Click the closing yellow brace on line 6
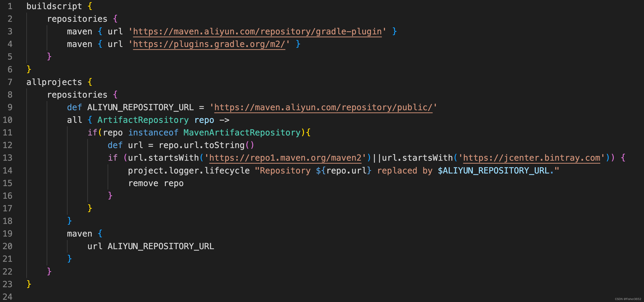This screenshot has width=644, height=302. pyautogui.click(x=29, y=69)
